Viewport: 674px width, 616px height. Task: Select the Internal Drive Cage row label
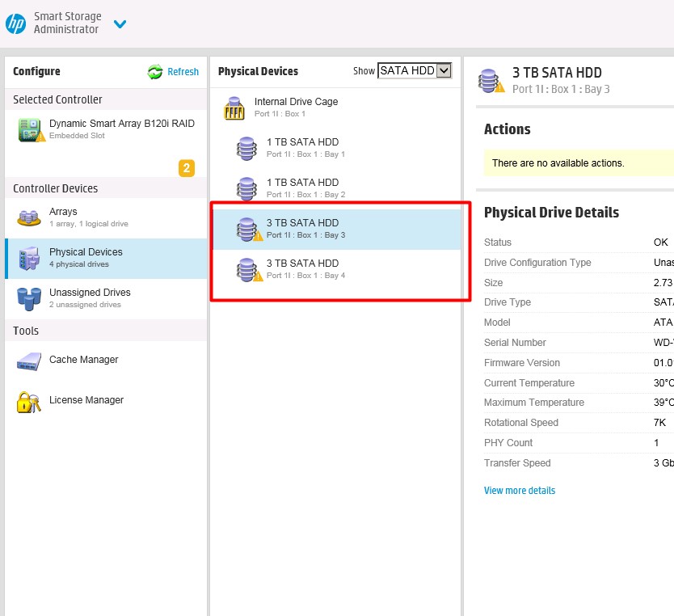click(x=296, y=102)
